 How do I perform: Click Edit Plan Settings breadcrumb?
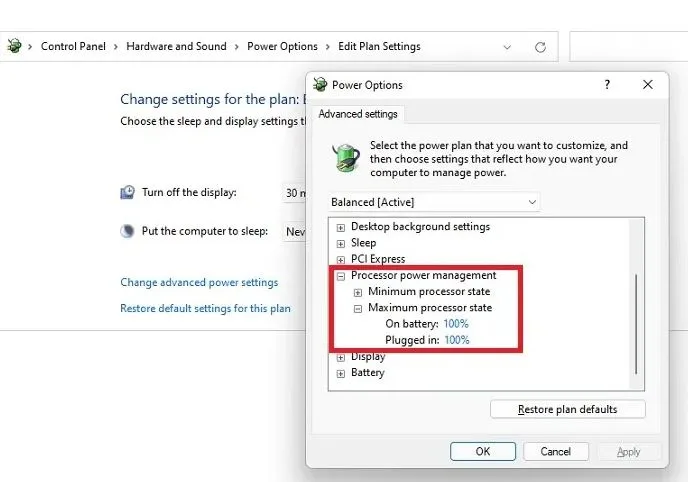(379, 46)
